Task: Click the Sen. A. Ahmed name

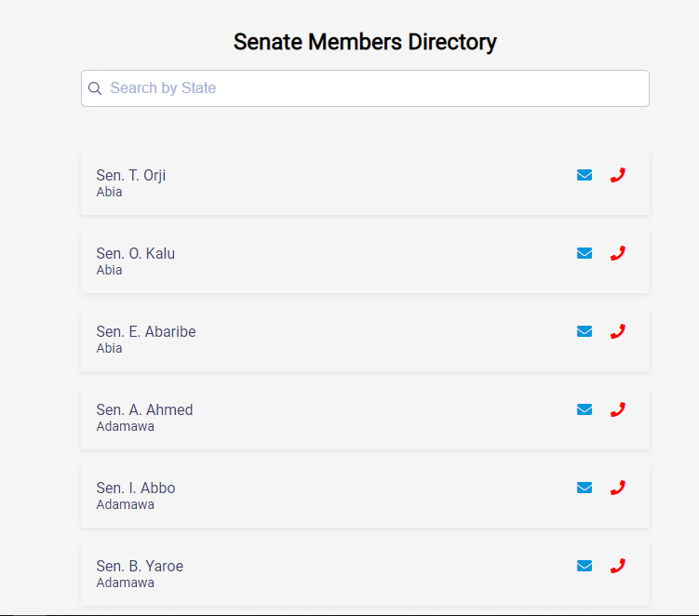Action: point(144,410)
